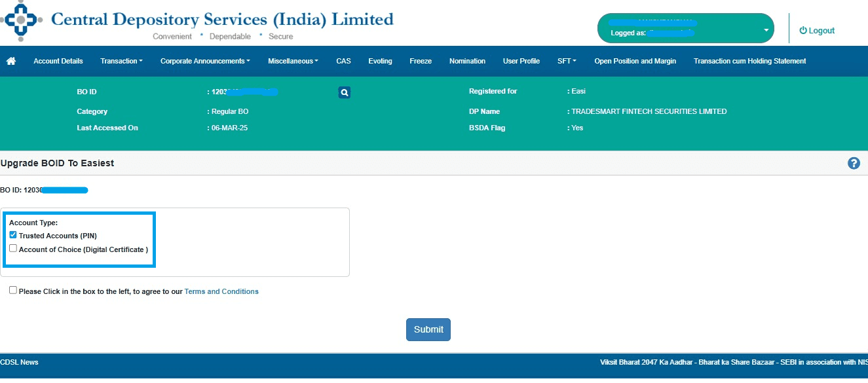Open the Terms and Conditions link
This screenshot has height=383, width=868.
point(221,291)
